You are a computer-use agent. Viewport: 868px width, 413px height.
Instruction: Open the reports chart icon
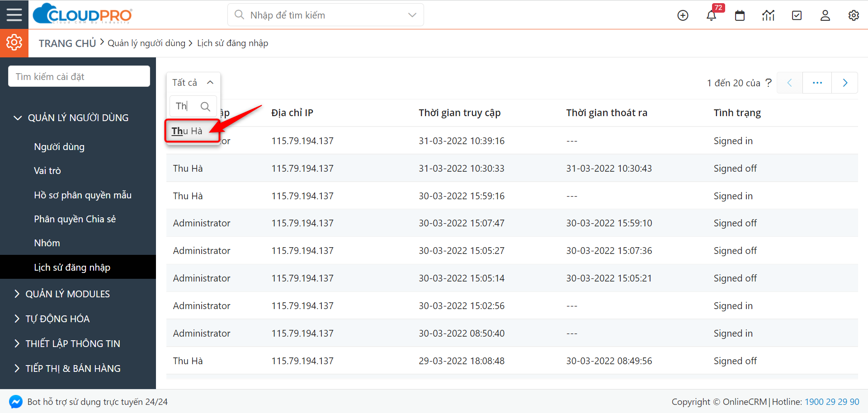768,15
